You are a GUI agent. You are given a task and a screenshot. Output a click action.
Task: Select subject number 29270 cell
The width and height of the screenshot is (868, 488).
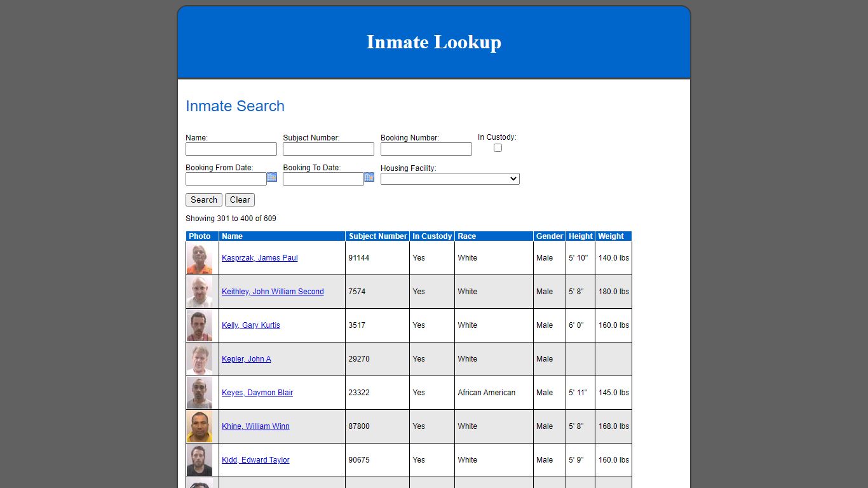(377, 359)
